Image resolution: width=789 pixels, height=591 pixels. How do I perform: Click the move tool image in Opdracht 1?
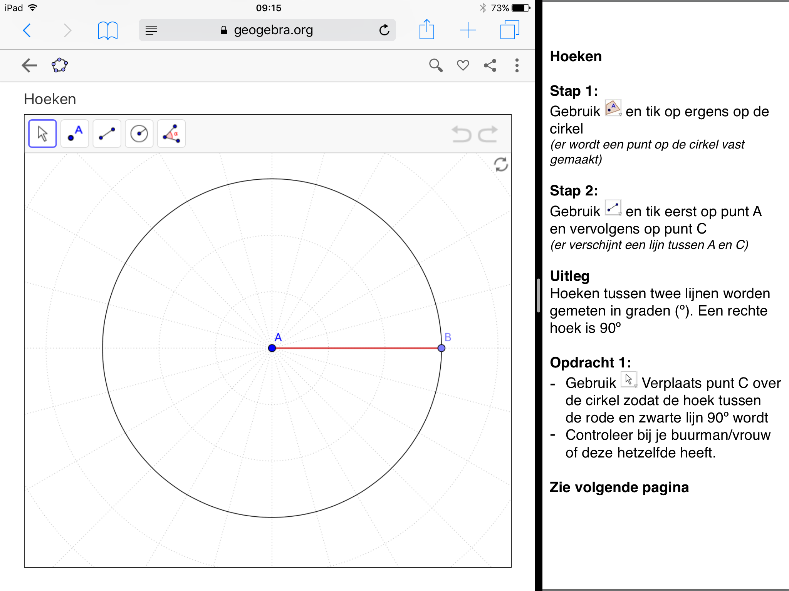(629, 380)
